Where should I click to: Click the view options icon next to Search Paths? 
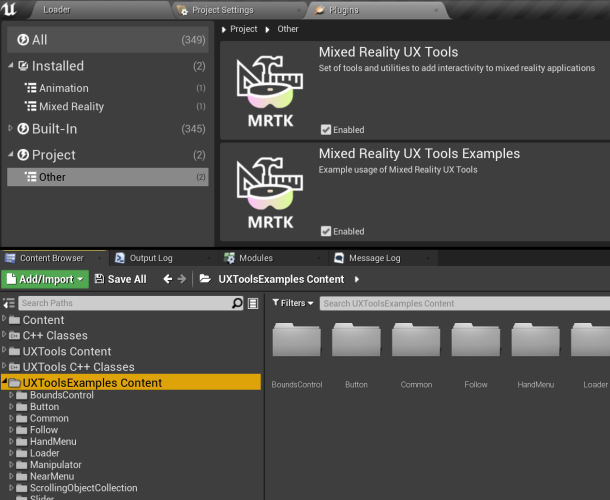tap(253, 303)
